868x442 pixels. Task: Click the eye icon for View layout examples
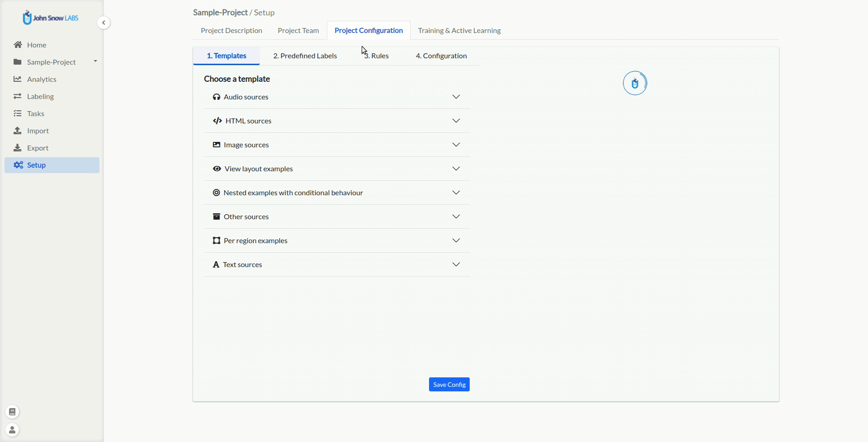pyautogui.click(x=217, y=169)
